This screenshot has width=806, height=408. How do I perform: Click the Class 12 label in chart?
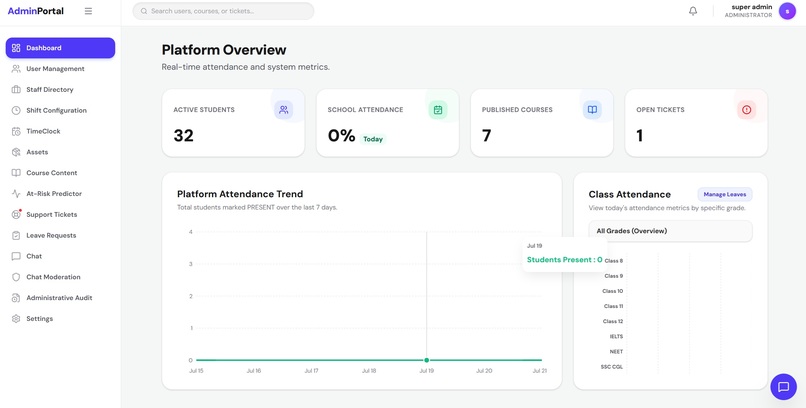[613, 322]
